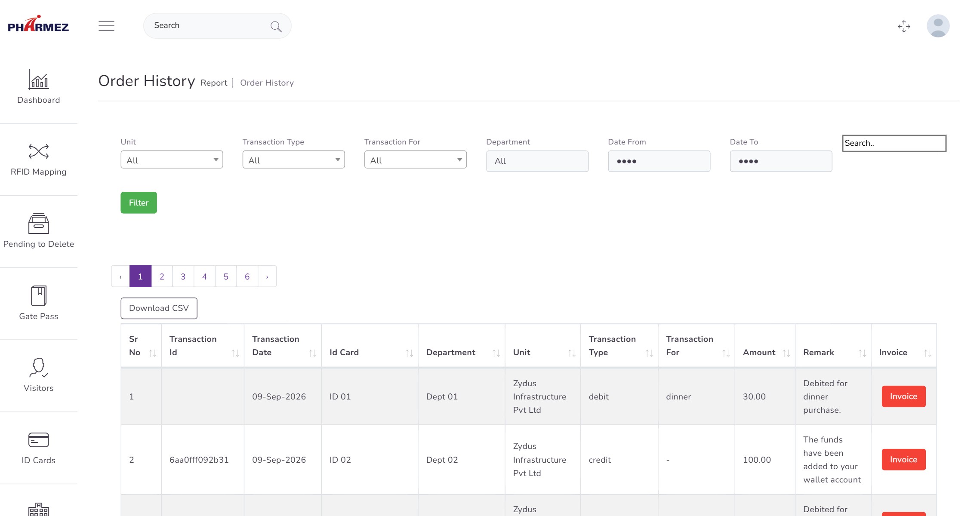This screenshot has width=980, height=516.
Task: Sort by Invoice column arrows
Action: 927,353
